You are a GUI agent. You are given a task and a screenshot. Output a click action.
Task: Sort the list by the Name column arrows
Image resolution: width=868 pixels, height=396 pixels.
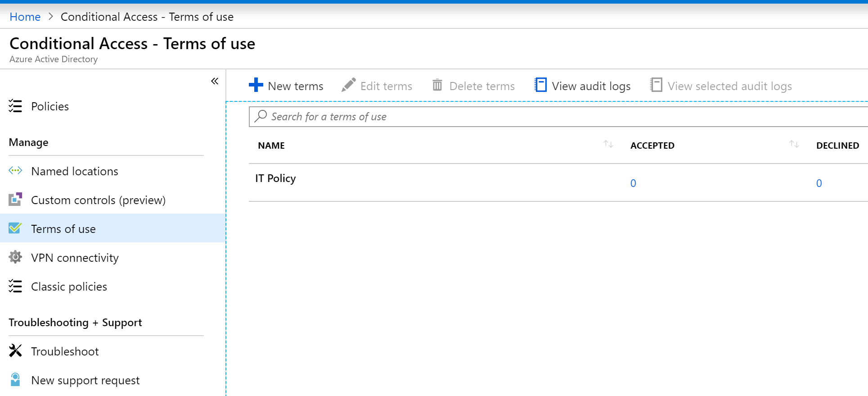(x=608, y=144)
